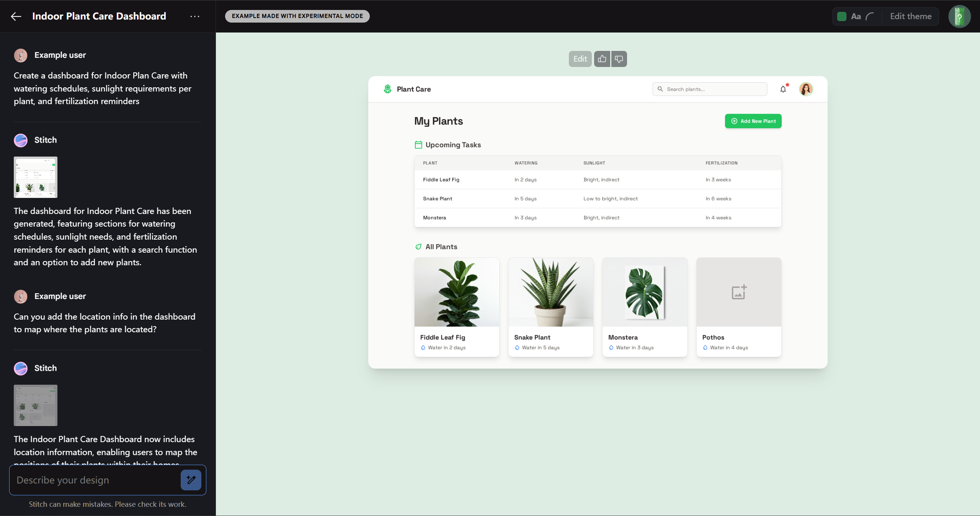
Task: Click the notification bell icon
Action: tap(783, 89)
